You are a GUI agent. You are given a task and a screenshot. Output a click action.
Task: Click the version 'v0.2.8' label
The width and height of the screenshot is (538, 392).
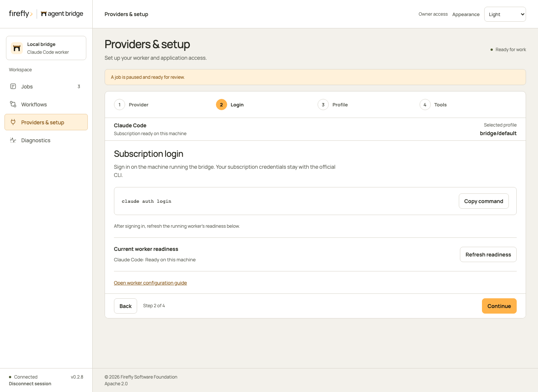pyautogui.click(x=77, y=377)
